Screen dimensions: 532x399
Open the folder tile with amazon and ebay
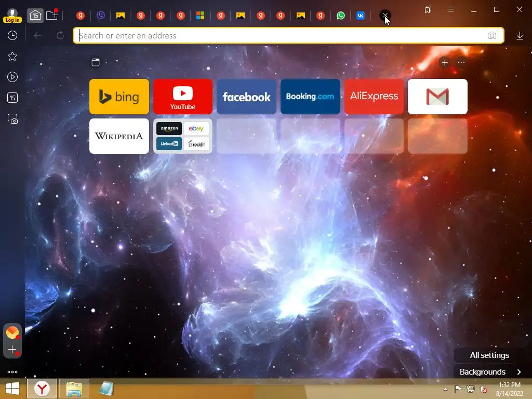183,136
